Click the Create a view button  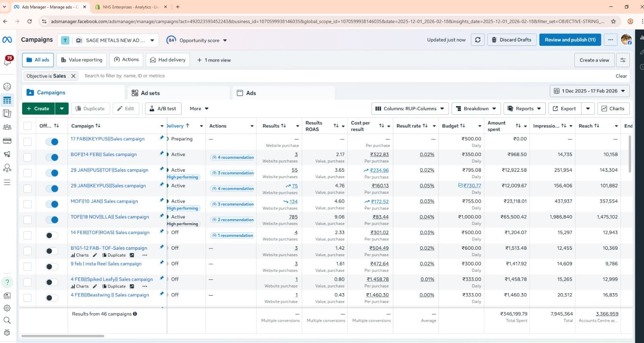tap(594, 60)
